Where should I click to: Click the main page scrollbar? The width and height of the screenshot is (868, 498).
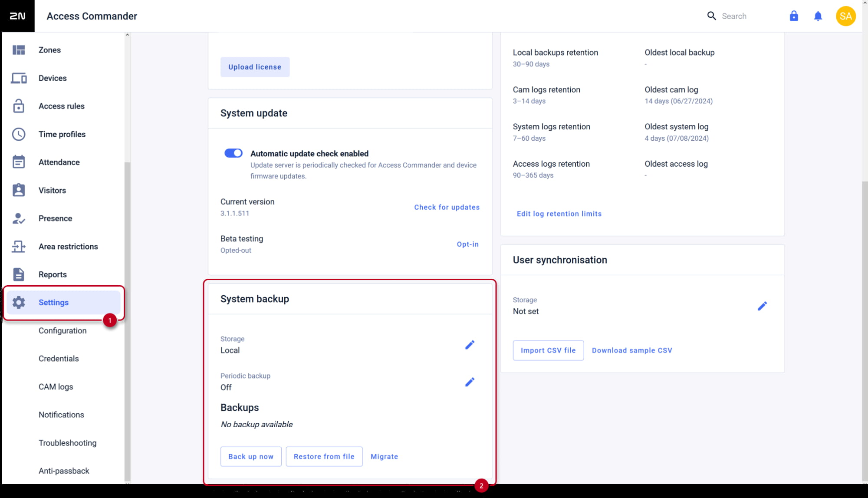pos(865,330)
